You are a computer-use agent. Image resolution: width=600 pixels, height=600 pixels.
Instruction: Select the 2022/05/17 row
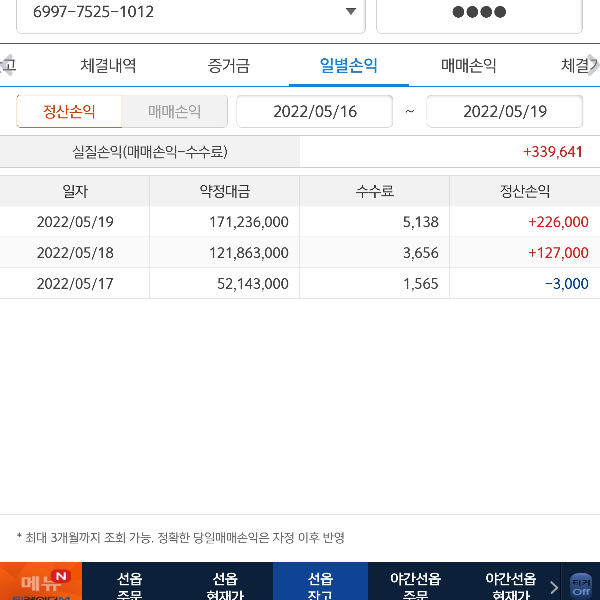300,283
